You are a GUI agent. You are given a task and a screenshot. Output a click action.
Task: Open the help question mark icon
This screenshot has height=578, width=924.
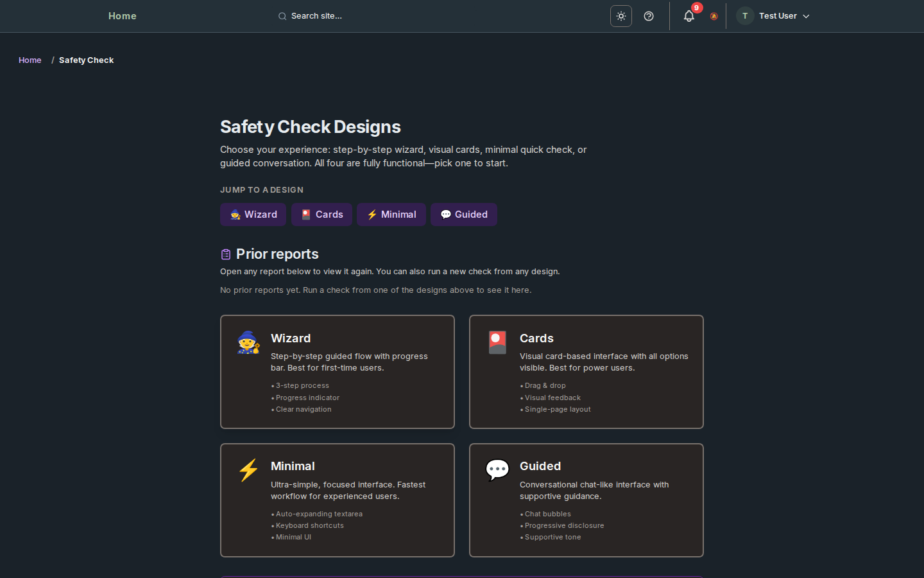tap(648, 16)
